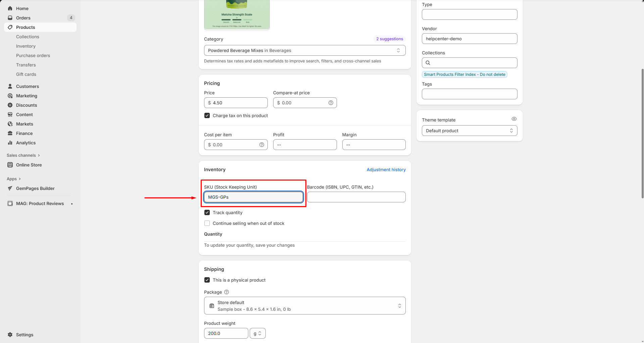Screen dimensions: 644x343
Task: Click the Barcode input field
Action: point(356,197)
